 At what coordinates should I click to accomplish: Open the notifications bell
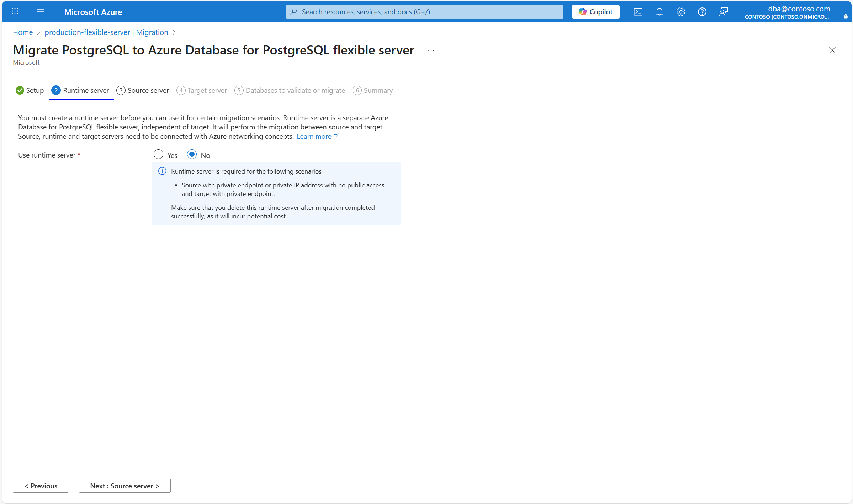click(x=659, y=12)
